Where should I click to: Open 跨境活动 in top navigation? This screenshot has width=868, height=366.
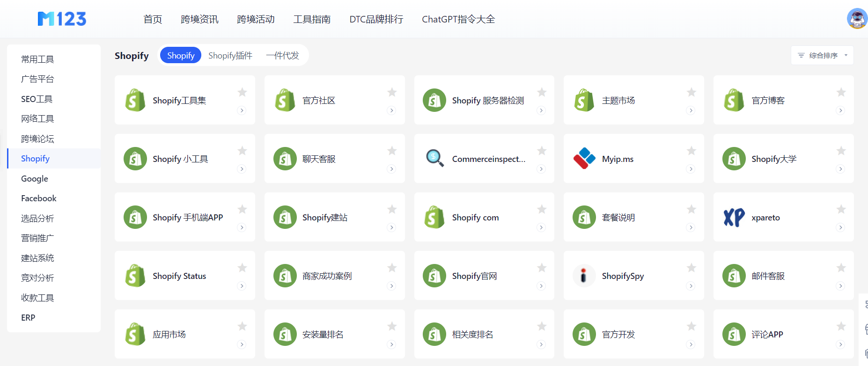[256, 19]
